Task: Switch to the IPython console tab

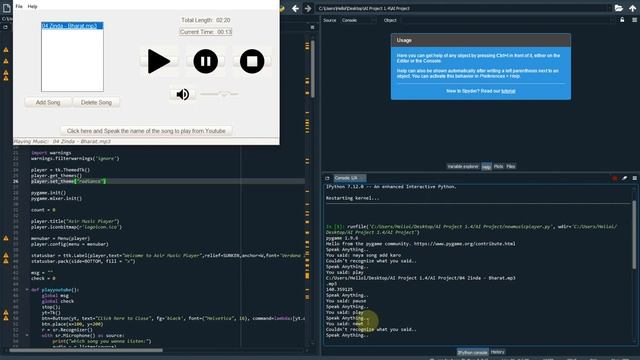Action: click(472, 352)
